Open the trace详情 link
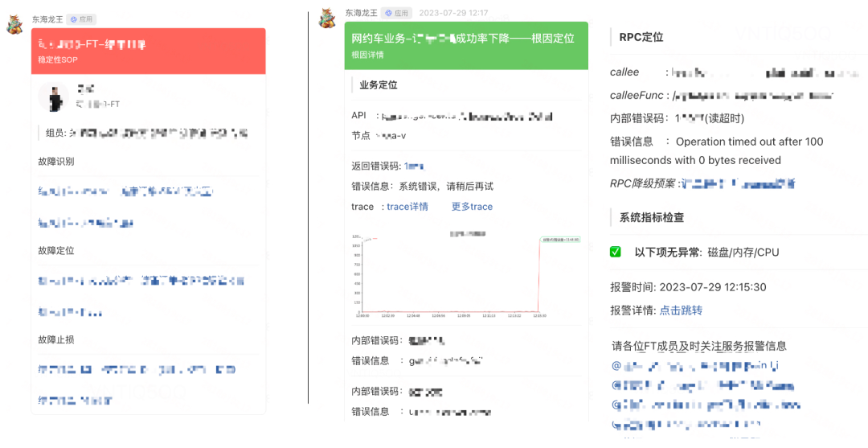 pyautogui.click(x=407, y=207)
